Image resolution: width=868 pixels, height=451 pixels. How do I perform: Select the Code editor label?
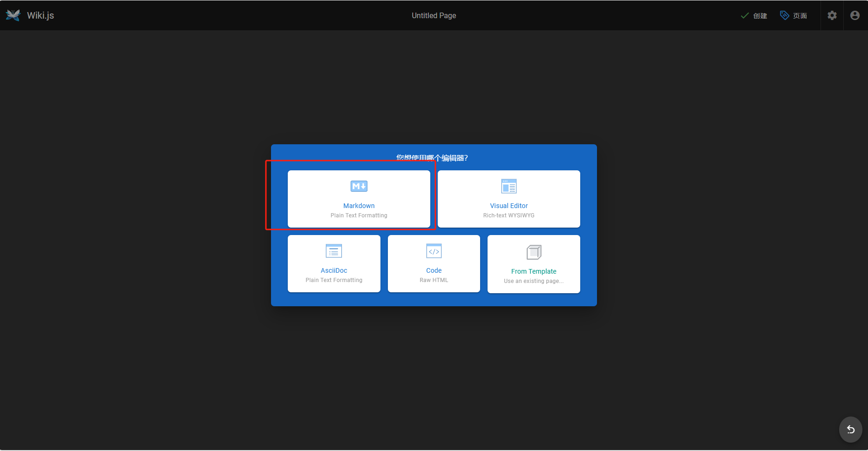point(434,270)
